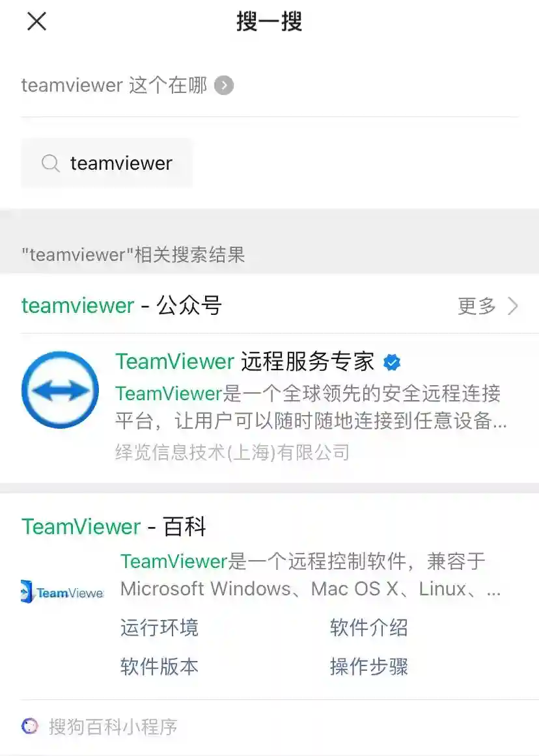Viewport: 539px width, 756px height.
Task: Open the 软件介绍 section
Action: pos(369,628)
